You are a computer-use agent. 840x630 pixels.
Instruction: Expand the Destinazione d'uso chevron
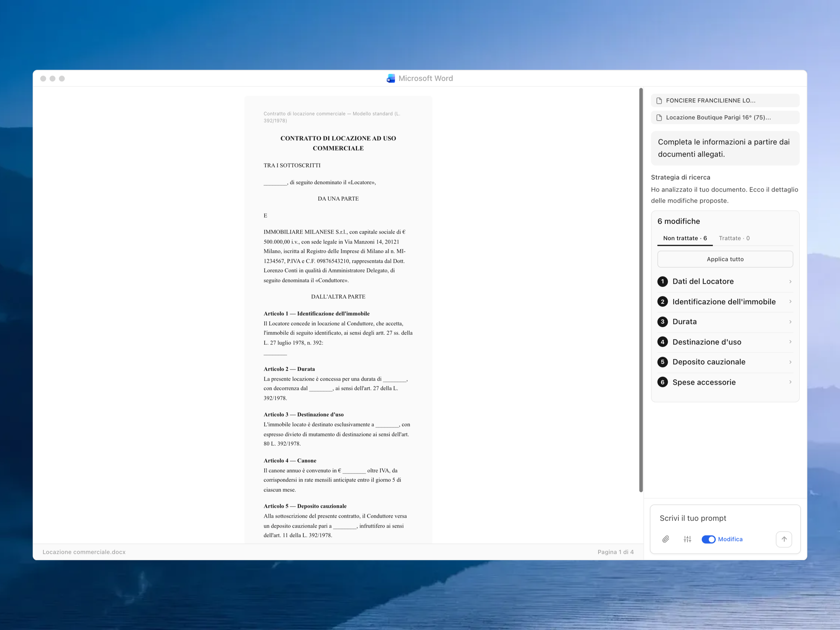click(x=790, y=342)
